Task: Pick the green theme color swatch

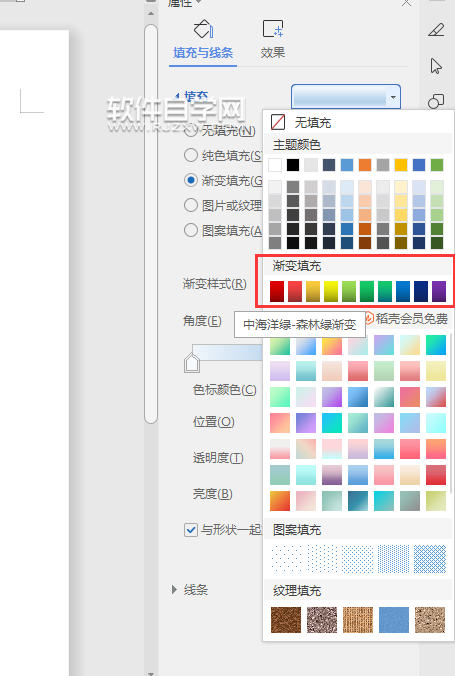Action: tap(437, 165)
